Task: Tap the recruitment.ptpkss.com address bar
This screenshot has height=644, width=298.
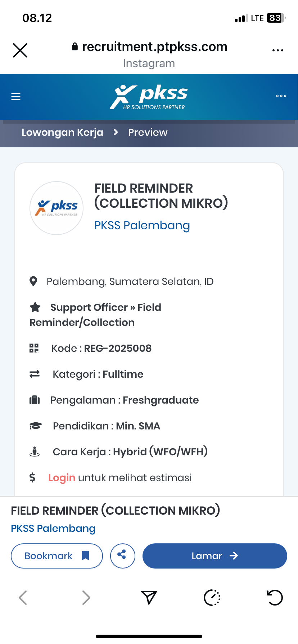Action: pos(150,47)
